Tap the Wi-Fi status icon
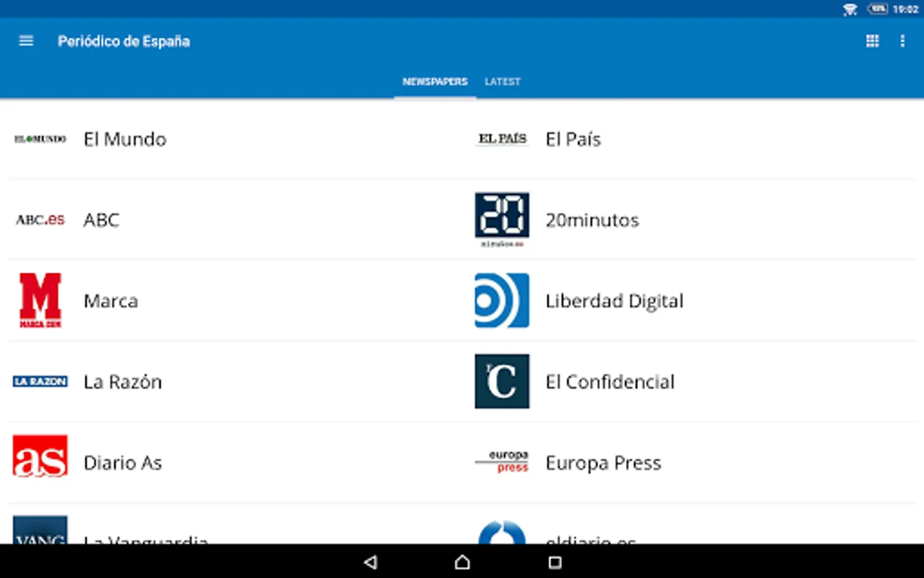The width and height of the screenshot is (924, 578). pyautogui.click(x=850, y=9)
